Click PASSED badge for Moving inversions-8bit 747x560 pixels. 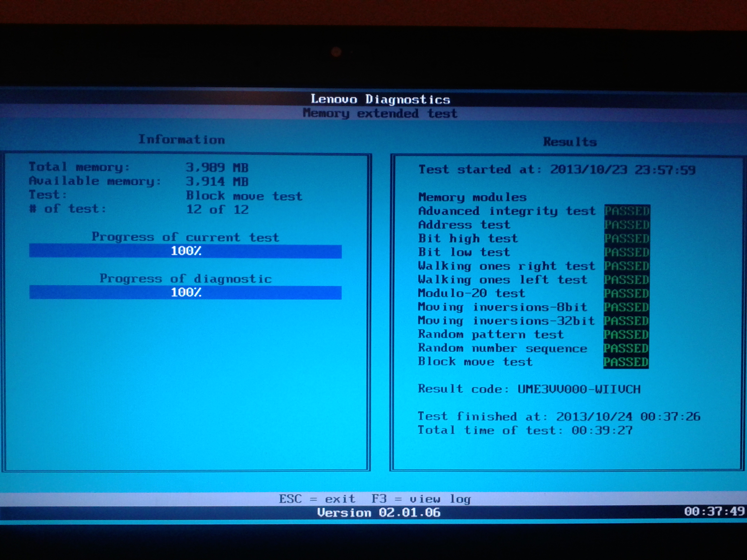(x=626, y=307)
